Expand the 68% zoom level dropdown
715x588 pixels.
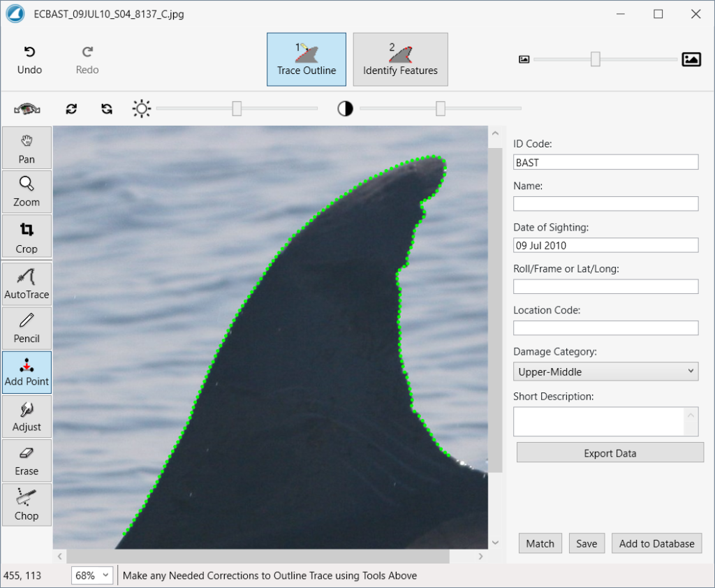[94, 575]
